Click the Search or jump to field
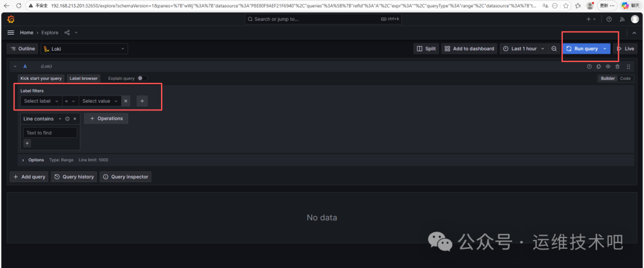The height and width of the screenshot is (268, 644). pos(324,19)
